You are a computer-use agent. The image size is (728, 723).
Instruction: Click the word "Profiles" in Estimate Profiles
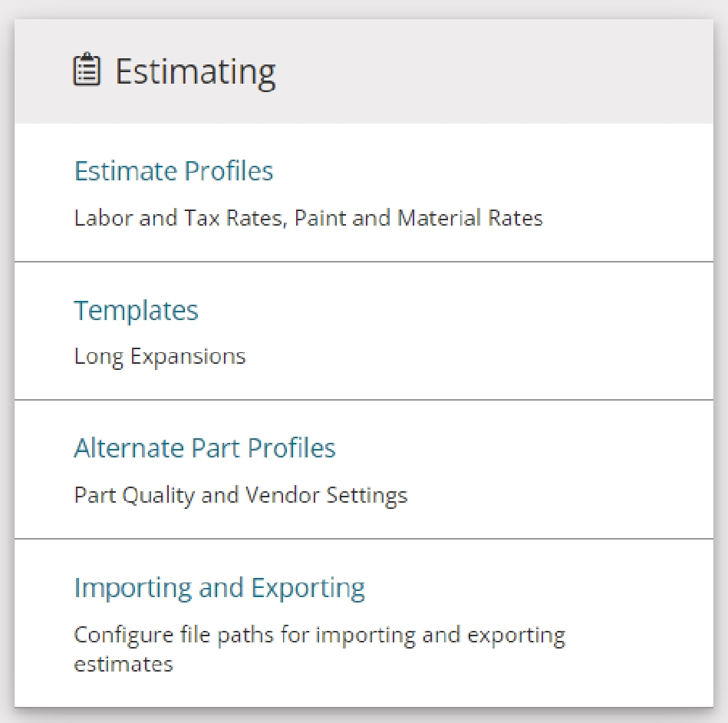pyautogui.click(x=229, y=170)
